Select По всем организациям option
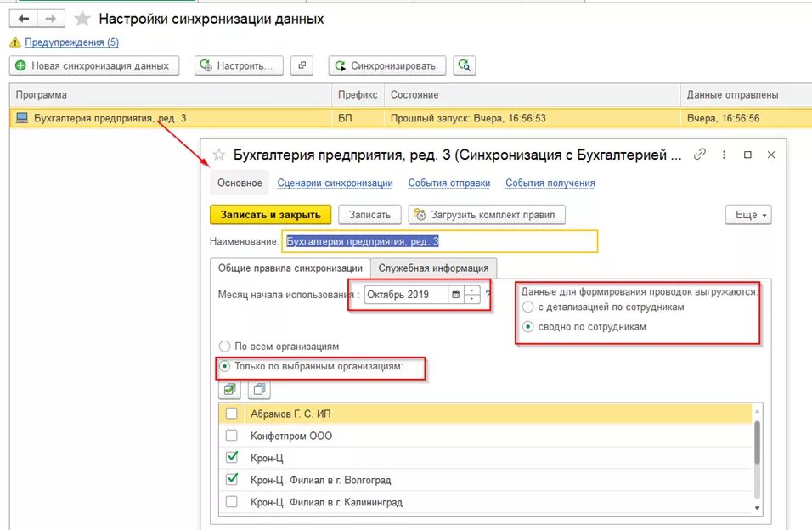Viewport: 812px width, 530px height. (x=224, y=347)
